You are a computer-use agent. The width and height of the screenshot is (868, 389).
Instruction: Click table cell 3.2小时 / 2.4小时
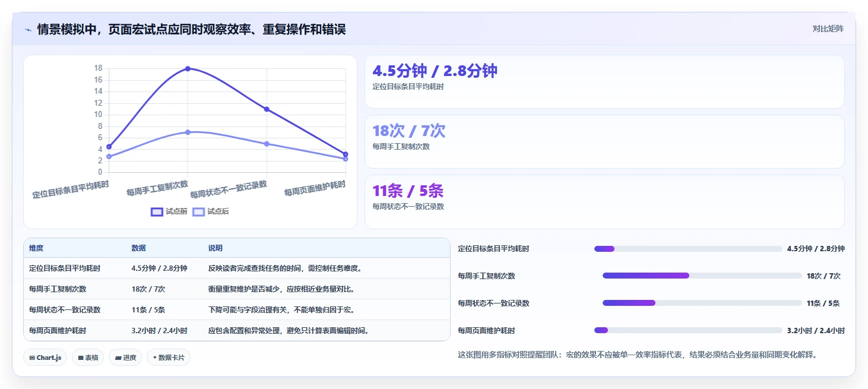point(159,331)
